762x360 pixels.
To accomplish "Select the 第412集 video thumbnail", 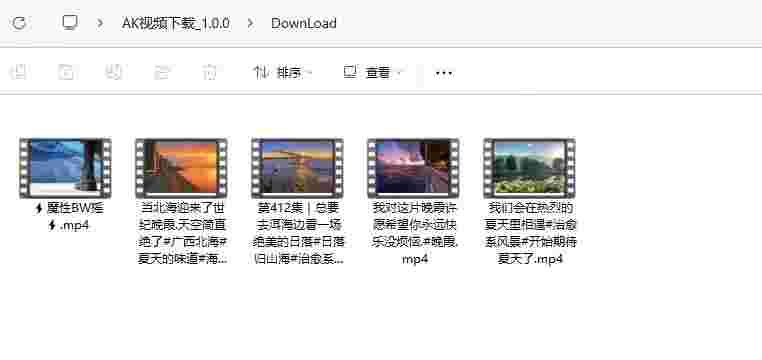I will pyautogui.click(x=297, y=168).
